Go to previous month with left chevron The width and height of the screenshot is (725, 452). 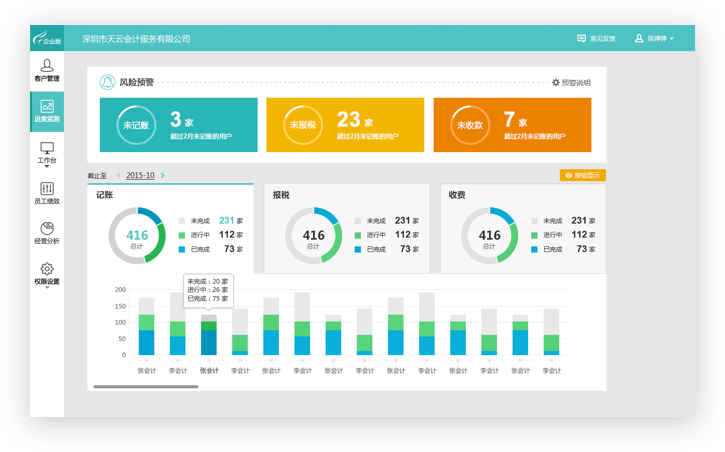[119, 176]
